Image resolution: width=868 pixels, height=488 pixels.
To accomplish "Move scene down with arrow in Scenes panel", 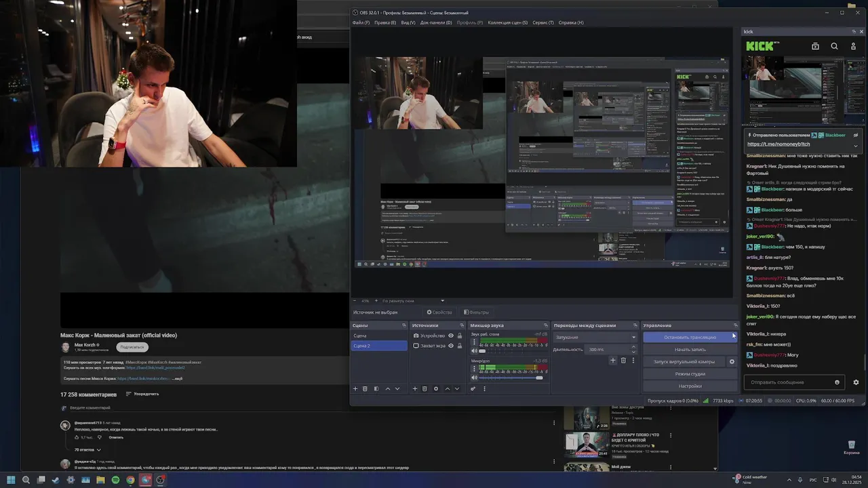I will coord(397,389).
